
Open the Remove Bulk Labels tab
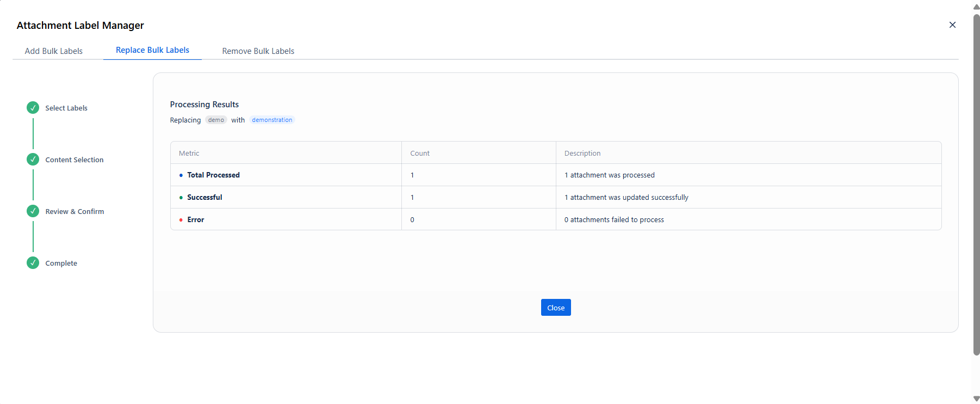(x=258, y=51)
